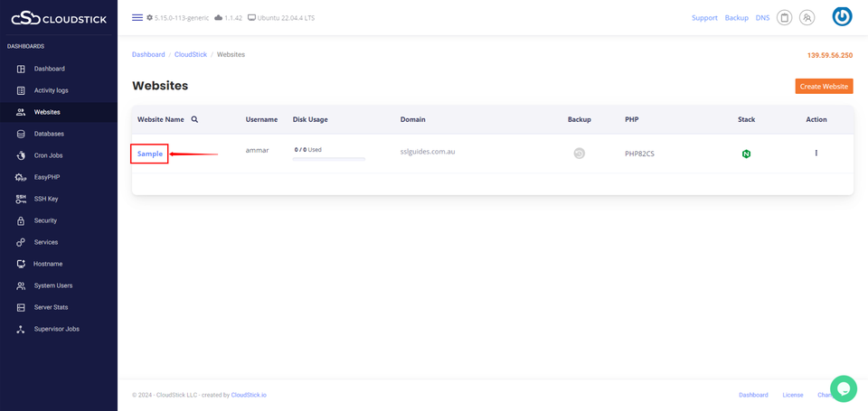The height and width of the screenshot is (411, 868).
Task: Click the blue power icon at top right
Action: (x=842, y=16)
